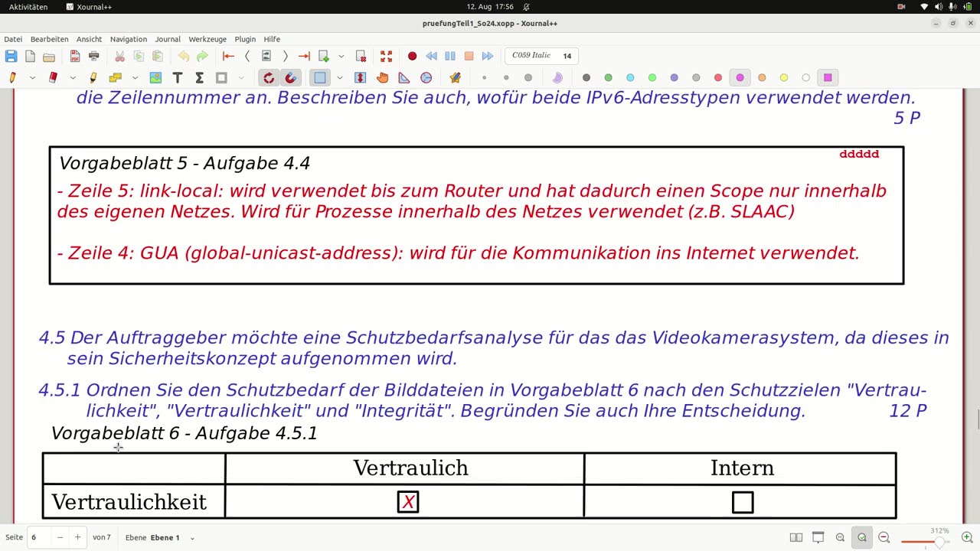Open a file using folder icon

(49, 56)
